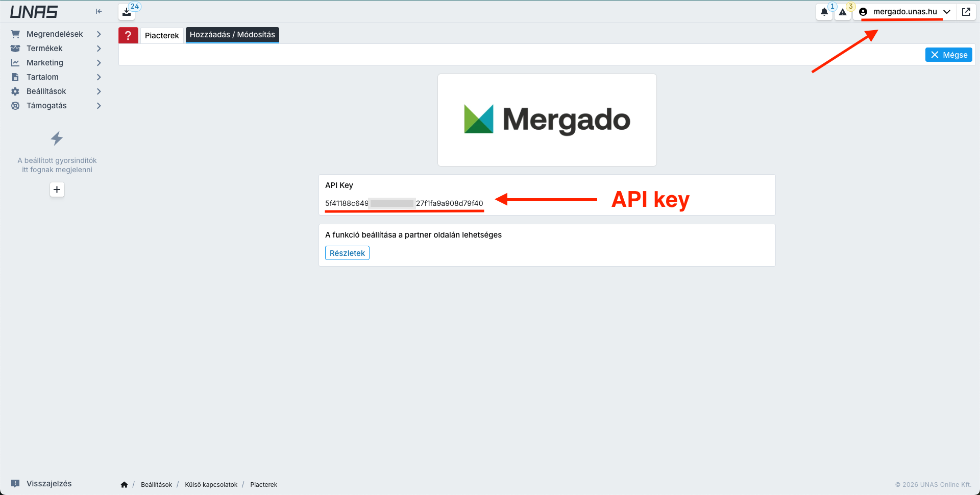Collapse the sidebar with the arrow icon
Viewport: 980px width, 495px height.
point(99,11)
